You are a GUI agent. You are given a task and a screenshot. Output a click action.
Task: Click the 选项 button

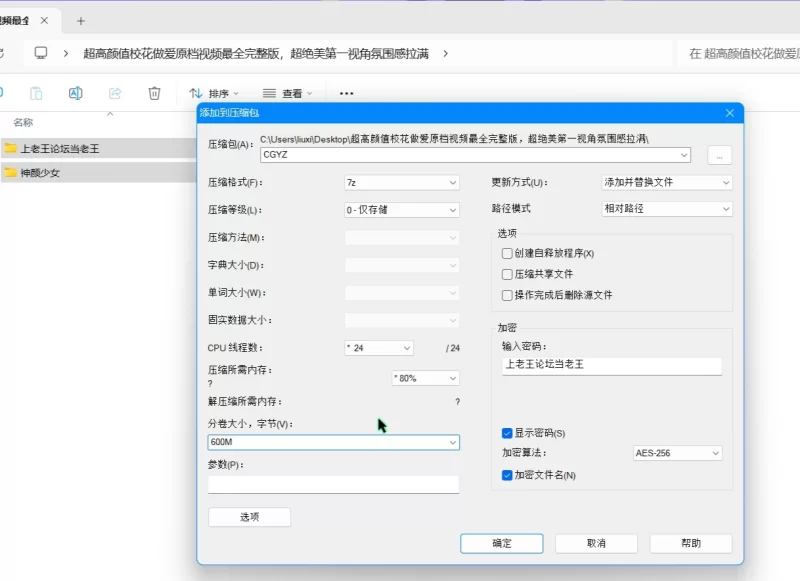[x=249, y=517]
